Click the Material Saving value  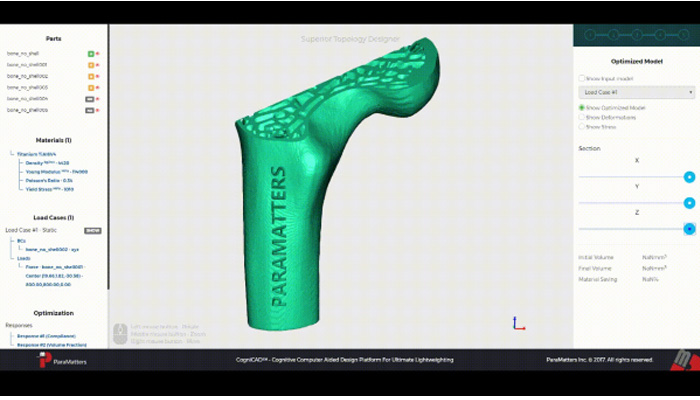tap(650, 279)
